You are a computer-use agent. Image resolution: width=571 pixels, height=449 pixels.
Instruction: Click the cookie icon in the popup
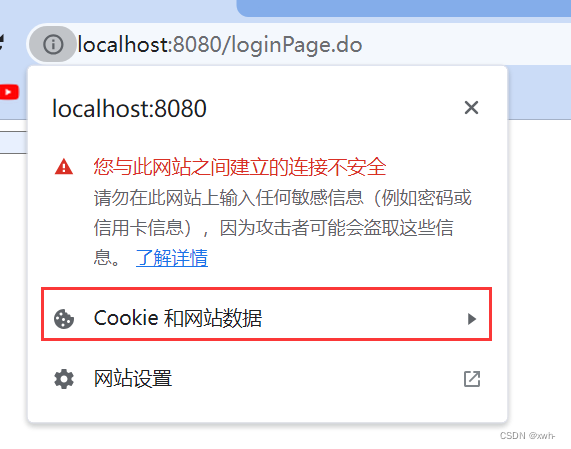pos(64,319)
